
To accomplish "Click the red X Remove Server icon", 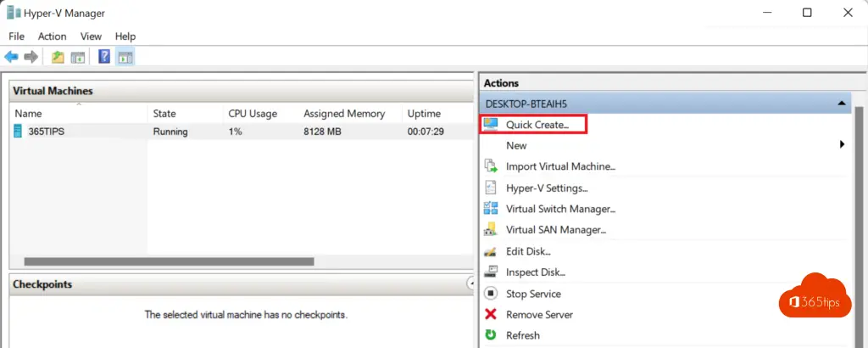I will [491, 315].
